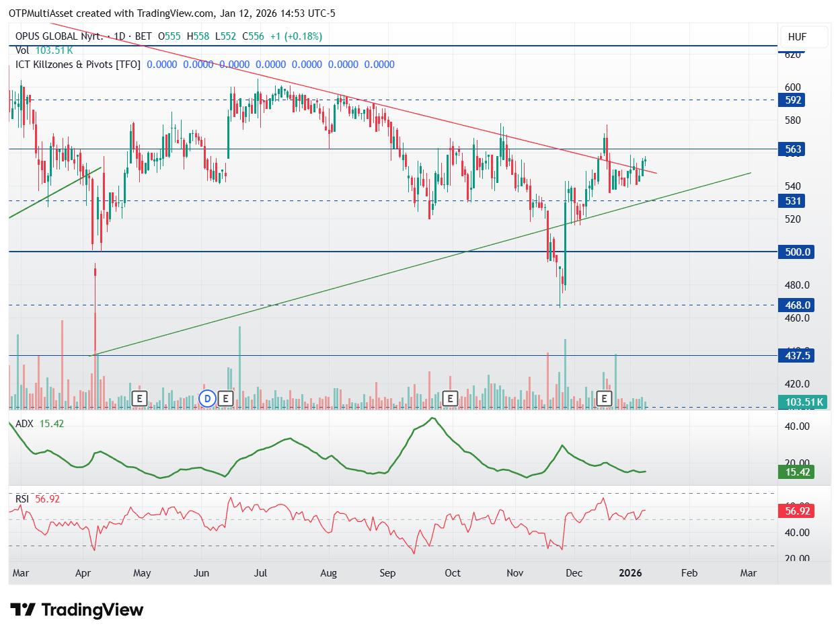Screen dimensions: 840x635
Task: Select the Vol indicator legend label
Action: coord(22,50)
